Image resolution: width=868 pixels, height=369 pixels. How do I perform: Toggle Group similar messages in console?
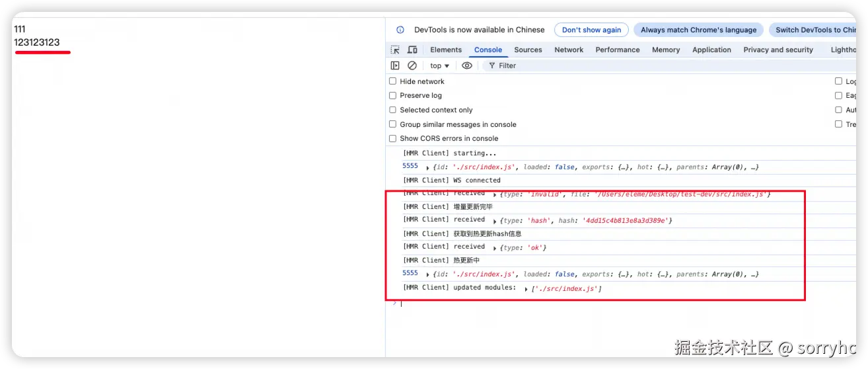click(x=393, y=124)
